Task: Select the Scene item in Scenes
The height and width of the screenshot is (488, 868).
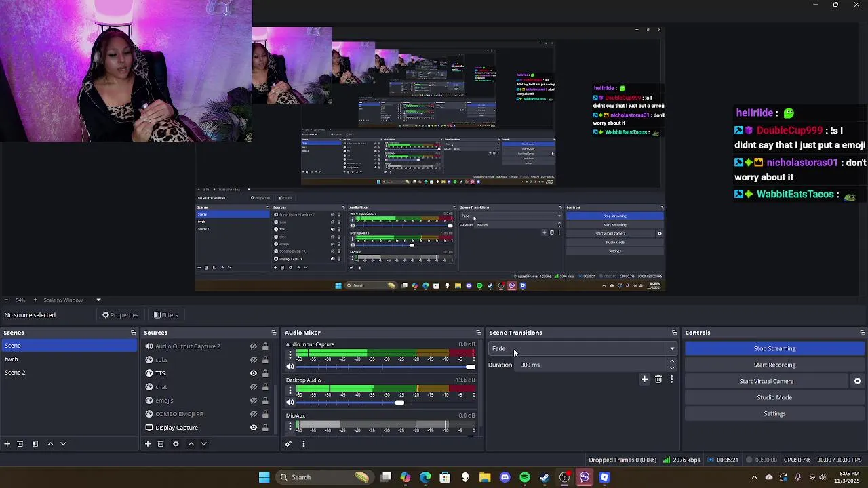Action: [x=68, y=346]
